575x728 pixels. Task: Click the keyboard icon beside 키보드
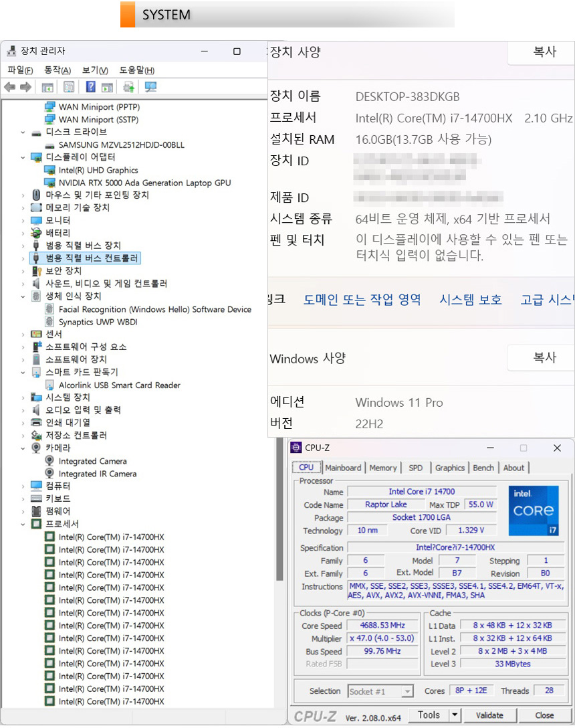(x=36, y=498)
